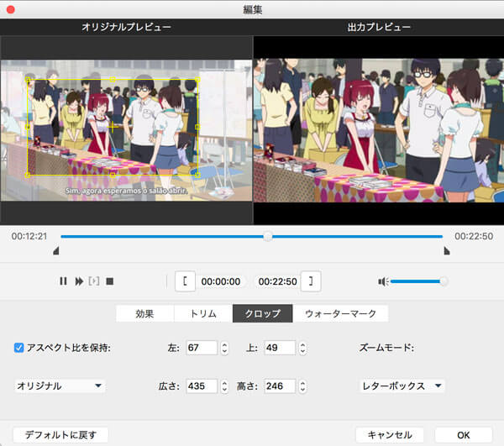
Task: Click the キャンセル button
Action: (390, 435)
